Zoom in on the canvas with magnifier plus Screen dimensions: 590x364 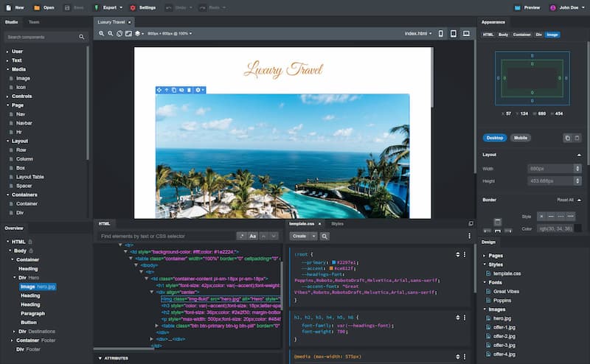pyautogui.click(x=101, y=33)
